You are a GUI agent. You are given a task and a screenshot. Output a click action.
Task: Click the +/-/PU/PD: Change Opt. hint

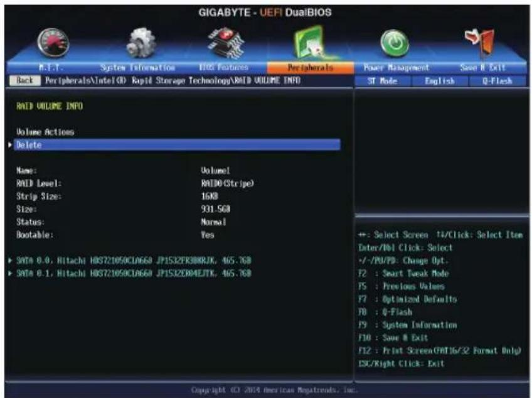click(x=403, y=261)
